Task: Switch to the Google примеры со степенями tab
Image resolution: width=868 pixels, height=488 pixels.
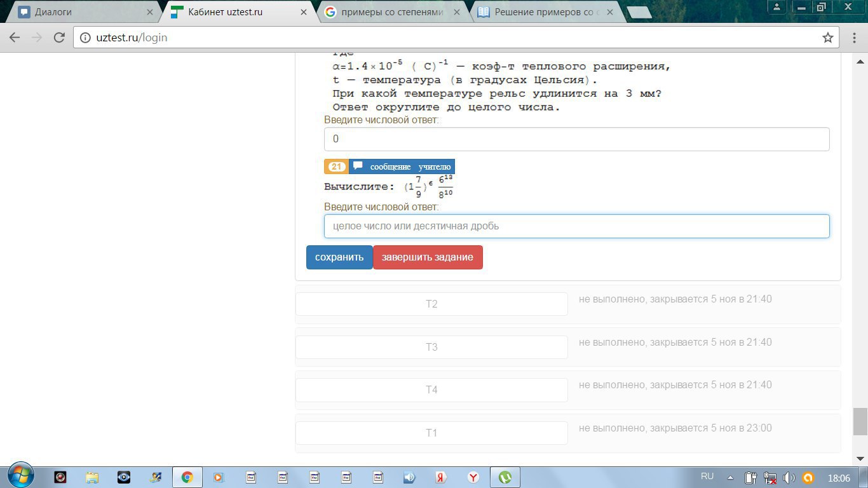Action: pos(391,12)
